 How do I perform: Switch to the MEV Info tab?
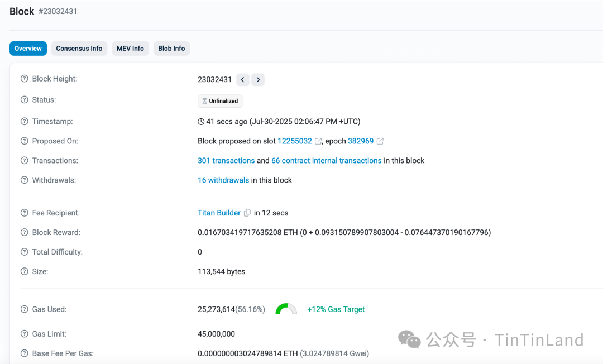click(130, 49)
